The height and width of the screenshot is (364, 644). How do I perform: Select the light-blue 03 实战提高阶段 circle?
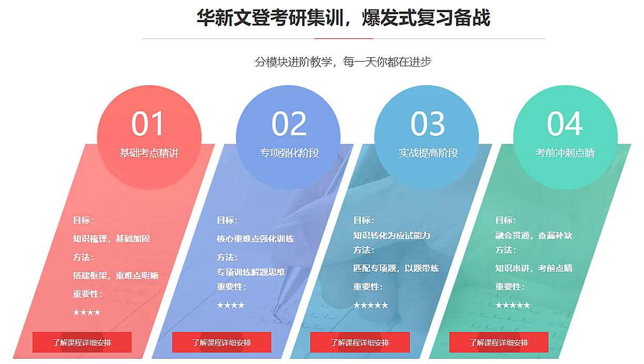427,137
